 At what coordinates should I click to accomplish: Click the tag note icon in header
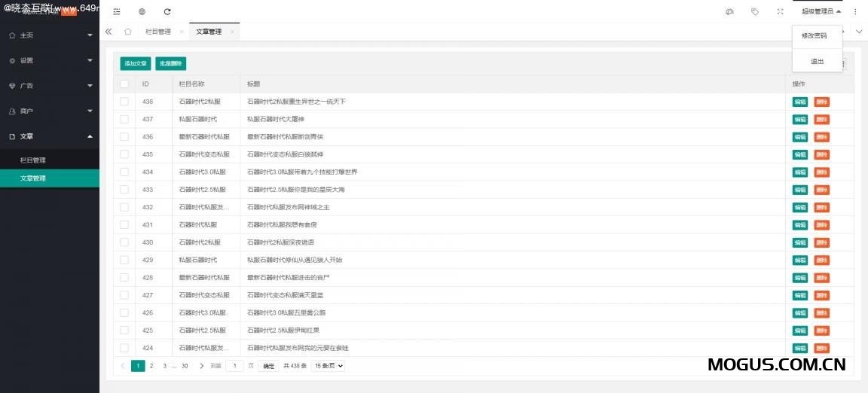coord(755,11)
